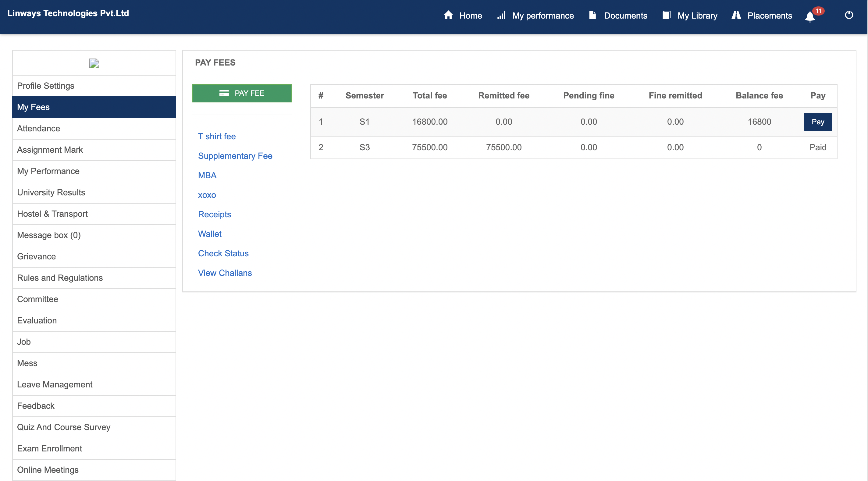Click the Home house icon
868x481 pixels.
(448, 15)
